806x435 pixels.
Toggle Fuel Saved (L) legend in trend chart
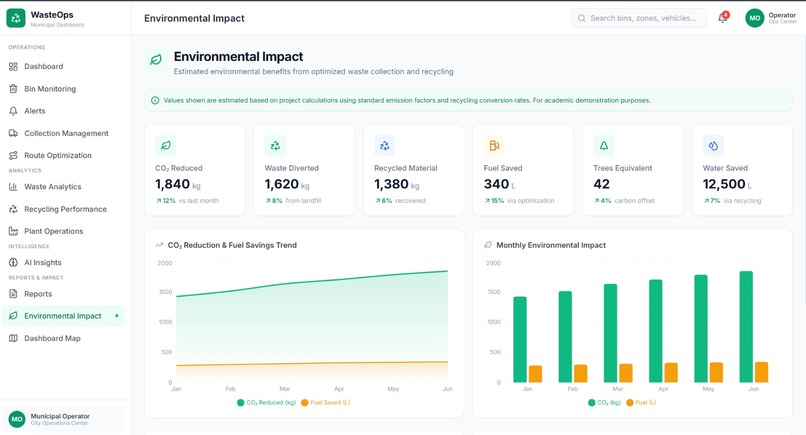(325, 403)
